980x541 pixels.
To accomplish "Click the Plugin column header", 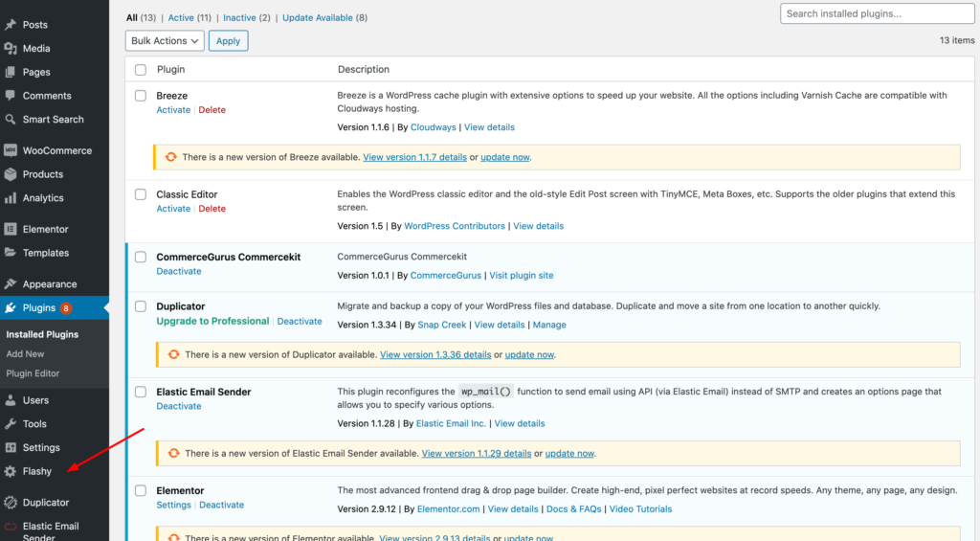I will tap(170, 70).
